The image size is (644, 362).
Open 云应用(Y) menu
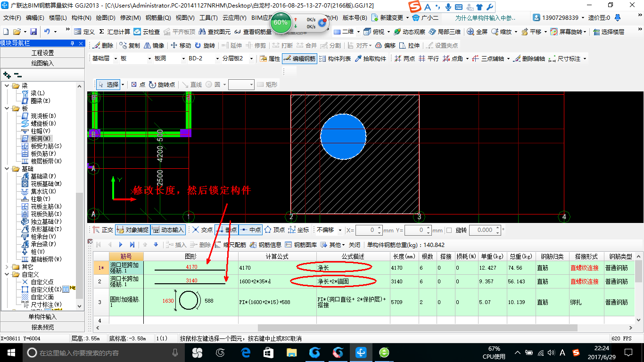tap(234, 18)
